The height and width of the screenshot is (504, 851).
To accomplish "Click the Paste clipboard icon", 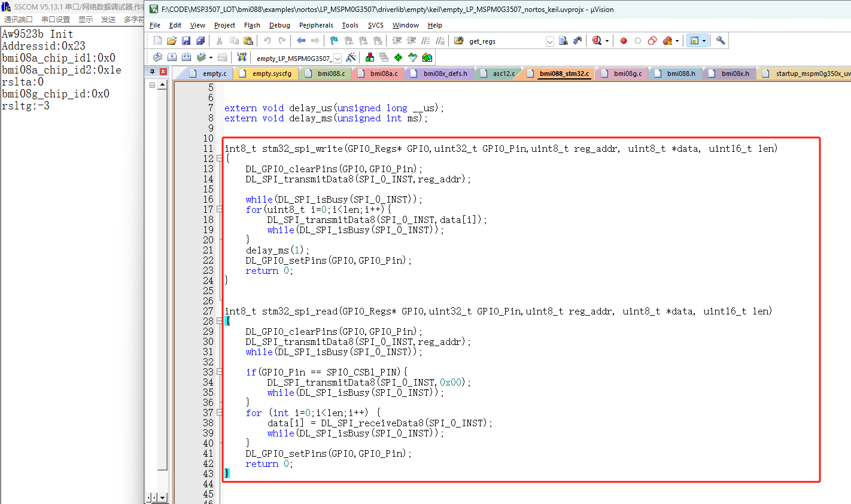I will click(248, 41).
